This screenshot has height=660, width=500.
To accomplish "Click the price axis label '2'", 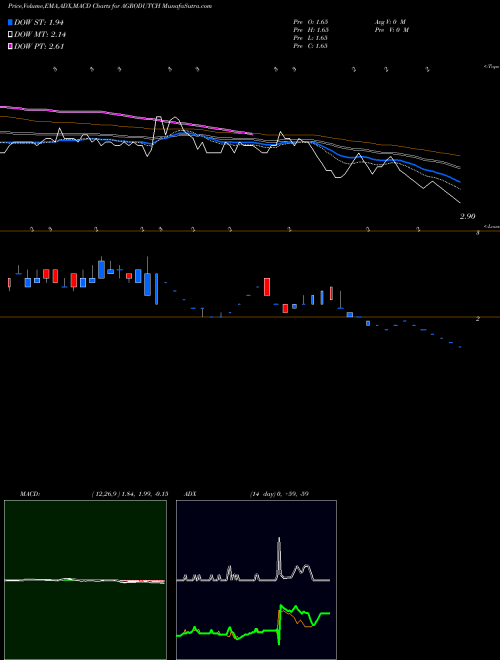I will point(478,319).
